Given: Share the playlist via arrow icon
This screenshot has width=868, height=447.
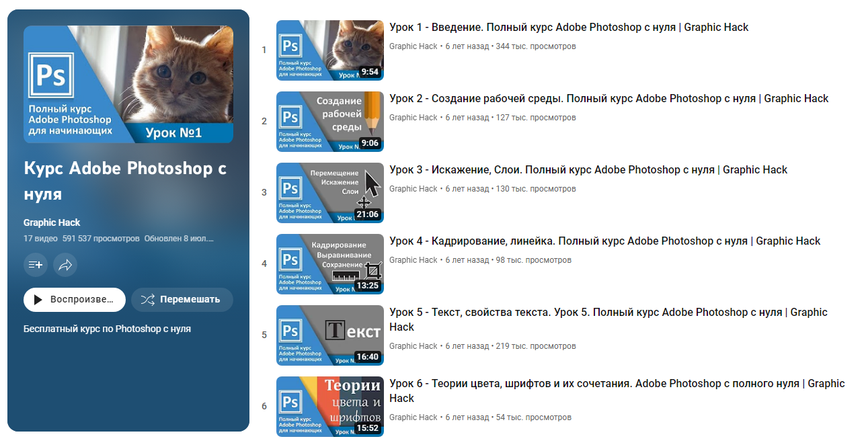Looking at the screenshot, I should pyautogui.click(x=65, y=265).
